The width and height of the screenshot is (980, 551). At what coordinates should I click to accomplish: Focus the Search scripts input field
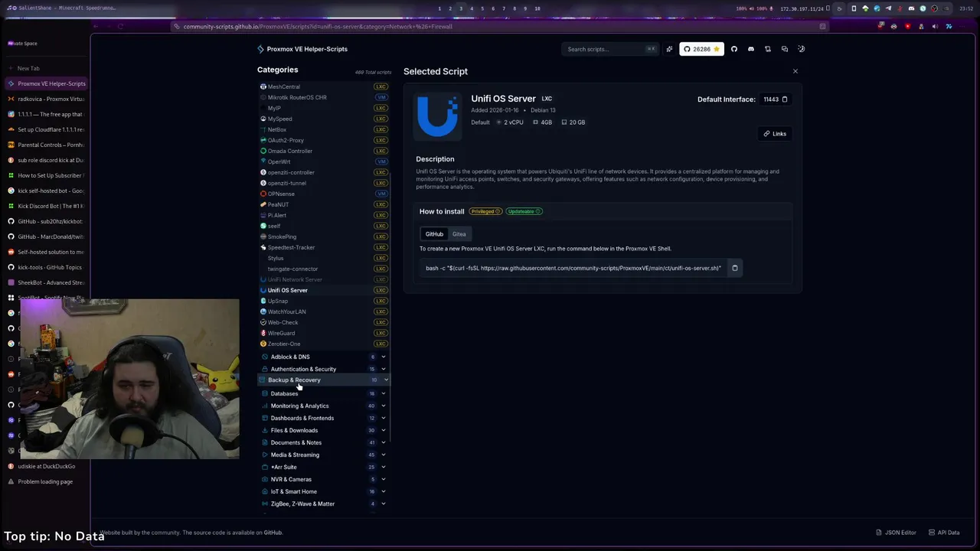(611, 49)
